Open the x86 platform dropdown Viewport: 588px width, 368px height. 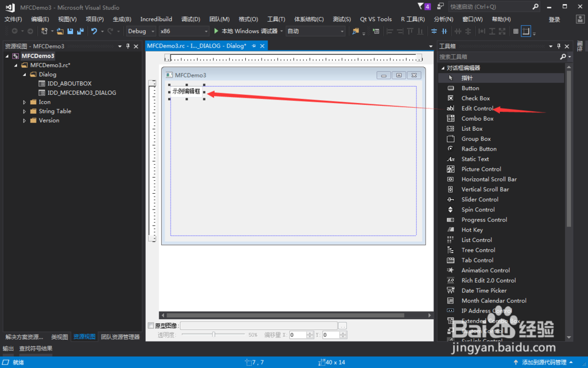[183, 31]
